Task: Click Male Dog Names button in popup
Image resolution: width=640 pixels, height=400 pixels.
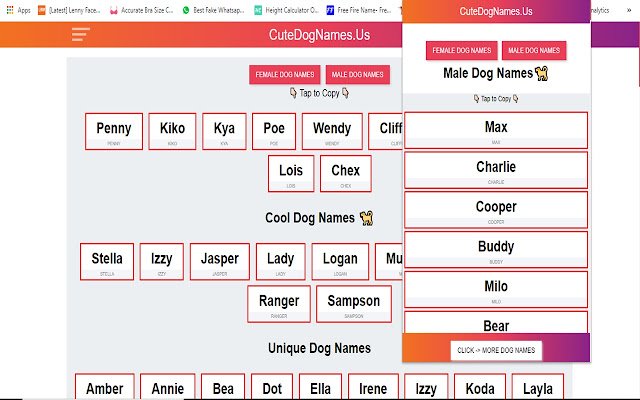Action: click(534, 51)
